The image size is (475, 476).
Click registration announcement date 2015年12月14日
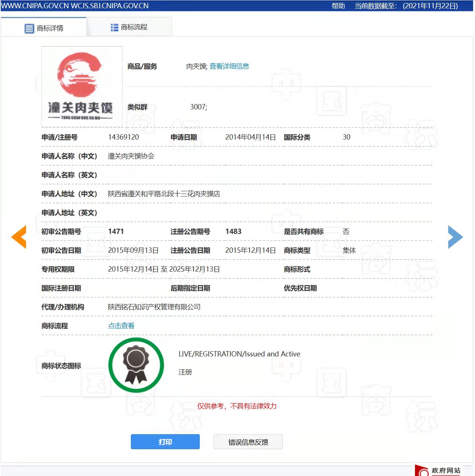[x=251, y=250]
